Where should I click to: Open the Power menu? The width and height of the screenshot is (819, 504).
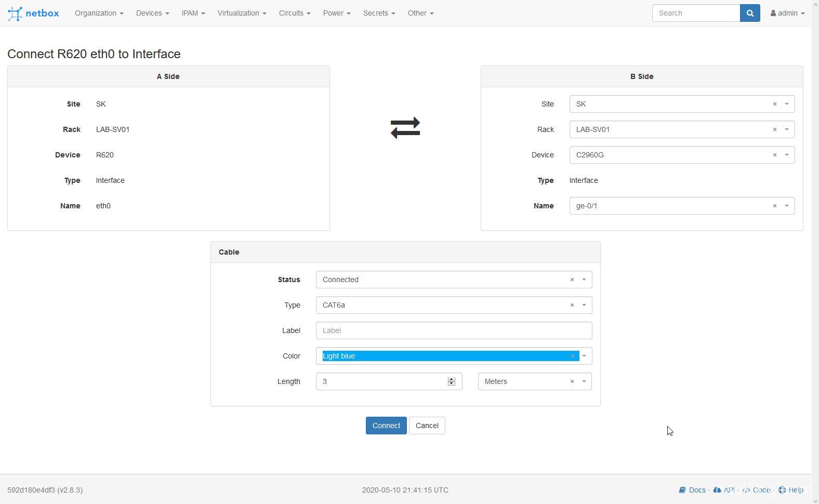[337, 13]
